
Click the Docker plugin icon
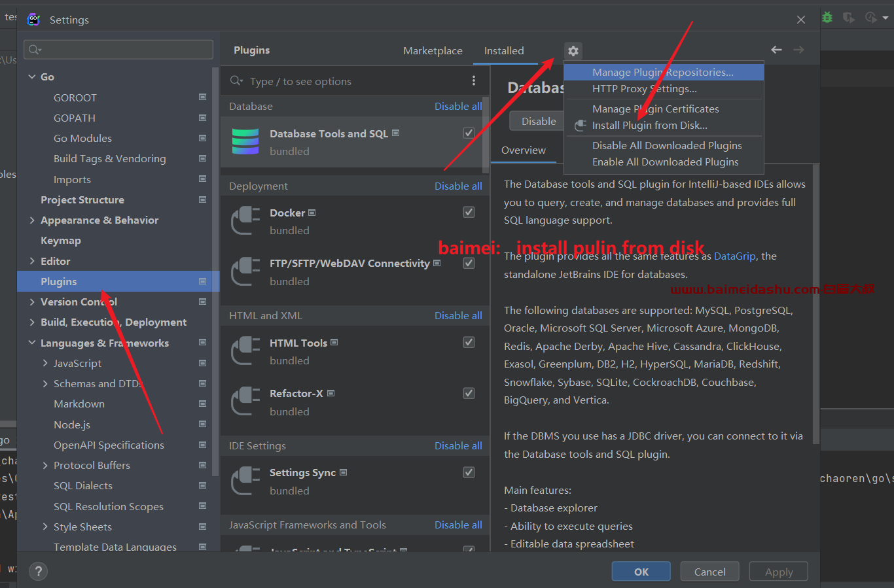click(x=245, y=220)
